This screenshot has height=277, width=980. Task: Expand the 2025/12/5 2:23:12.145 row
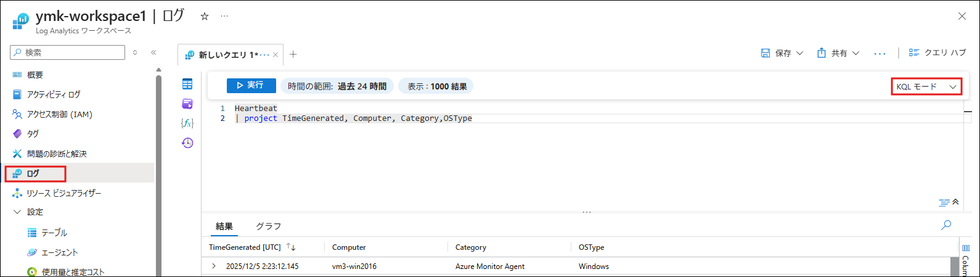[214, 267]
